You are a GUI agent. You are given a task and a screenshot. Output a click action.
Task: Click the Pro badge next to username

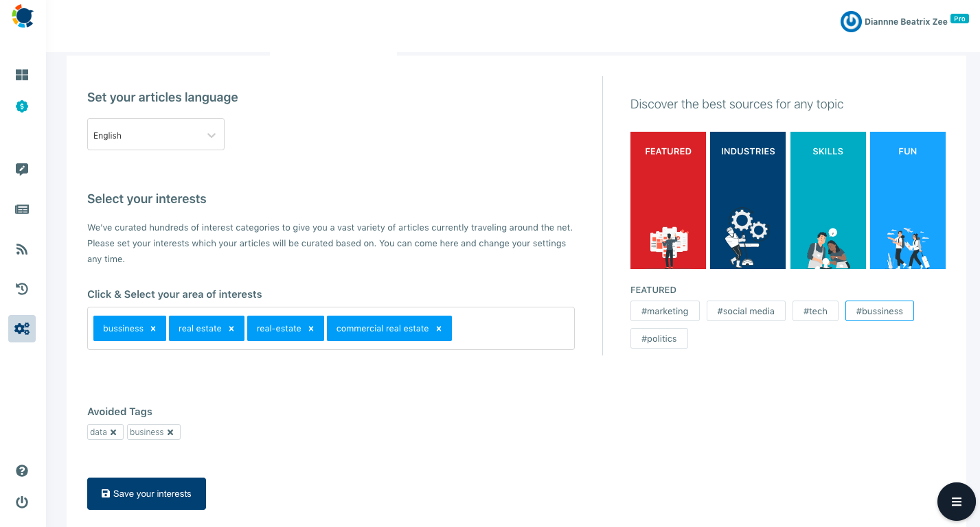[x=959, y=19]
